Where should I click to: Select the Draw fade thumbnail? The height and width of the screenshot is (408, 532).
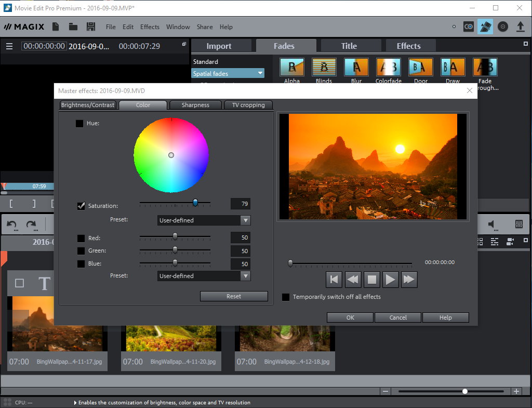tap(453, 67)
